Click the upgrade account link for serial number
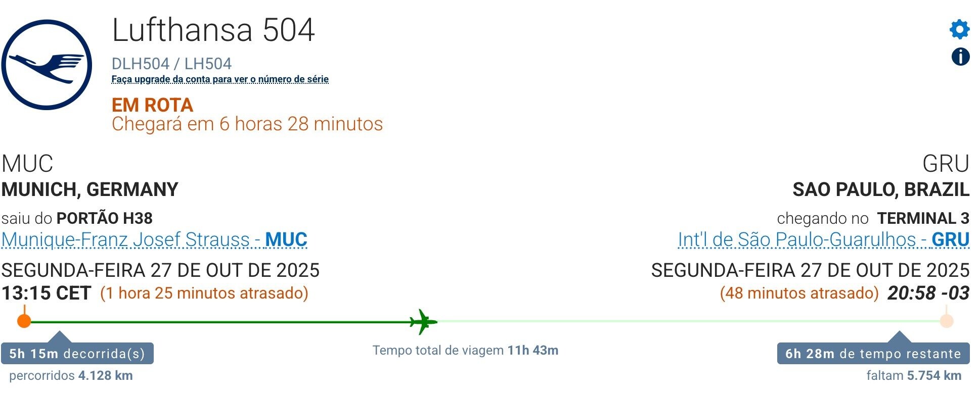 pos(219,79)
